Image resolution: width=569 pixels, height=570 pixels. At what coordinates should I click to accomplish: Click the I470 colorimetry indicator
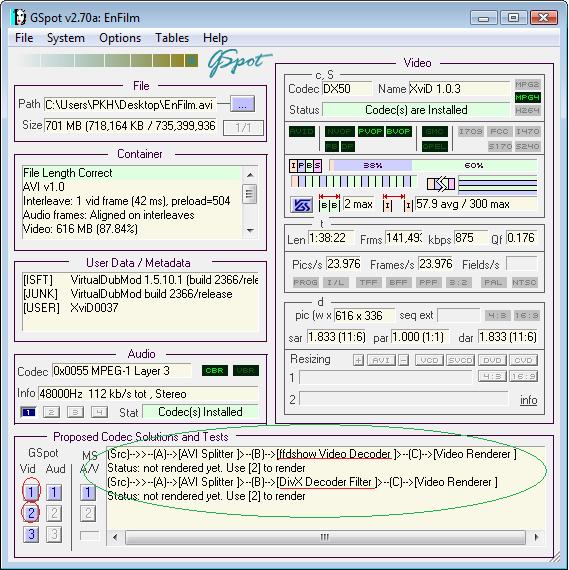coord(528,131)
